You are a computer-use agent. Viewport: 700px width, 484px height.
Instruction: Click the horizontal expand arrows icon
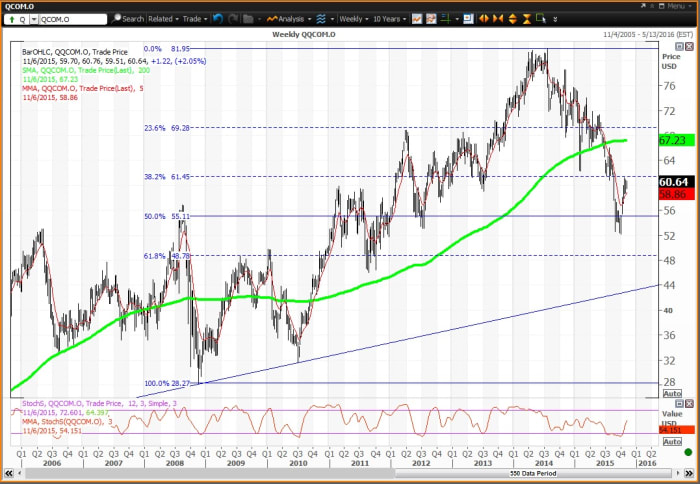[x=484, y=18]
